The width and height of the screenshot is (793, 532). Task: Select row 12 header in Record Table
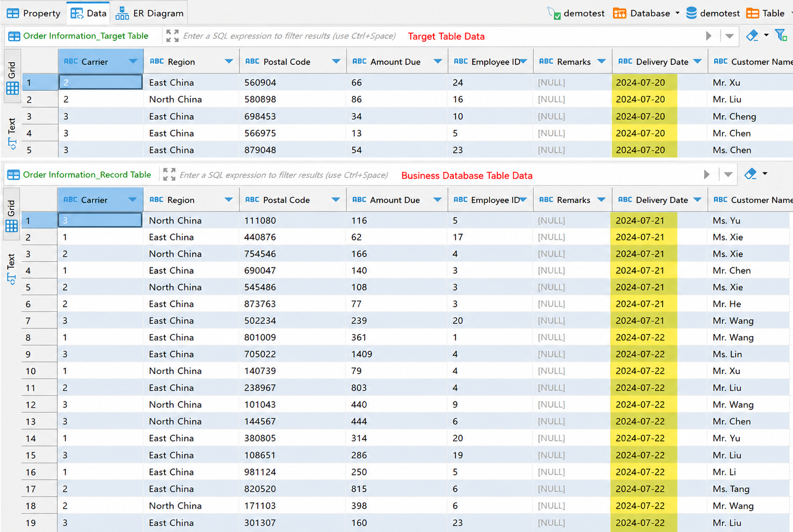click(39, 405)
